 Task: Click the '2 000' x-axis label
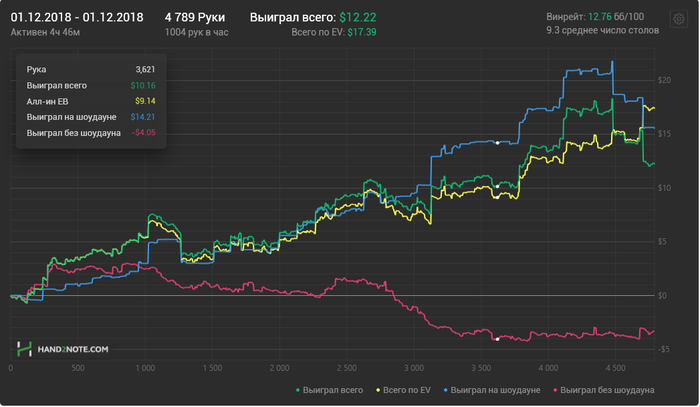coord(279,368)
